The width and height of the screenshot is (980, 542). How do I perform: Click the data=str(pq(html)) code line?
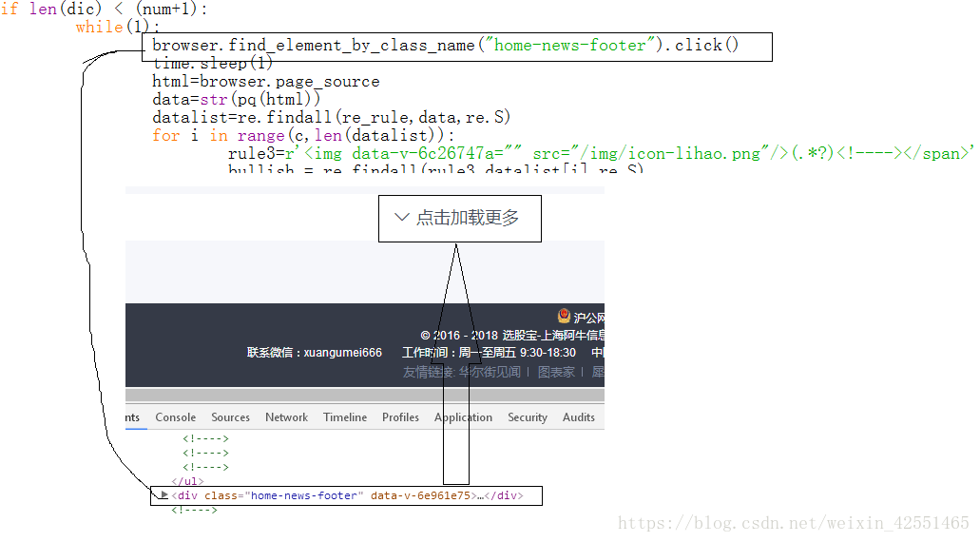237,100
